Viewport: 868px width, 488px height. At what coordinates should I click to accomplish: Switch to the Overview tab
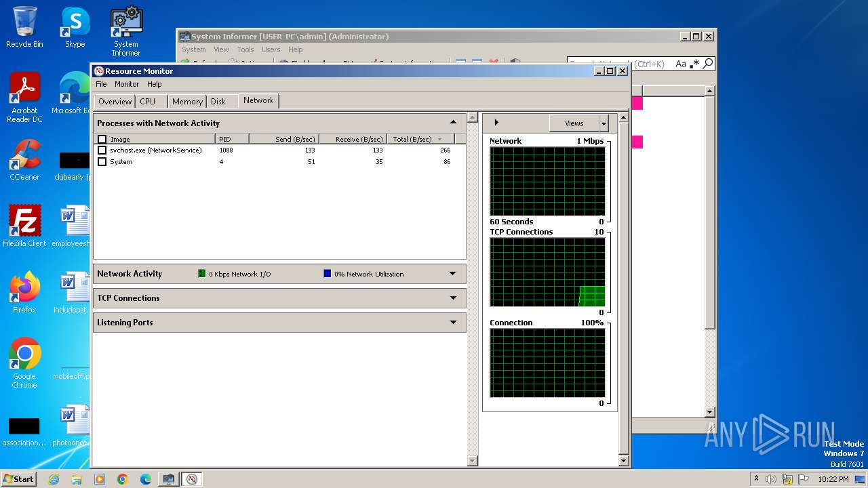pos(115,102)
